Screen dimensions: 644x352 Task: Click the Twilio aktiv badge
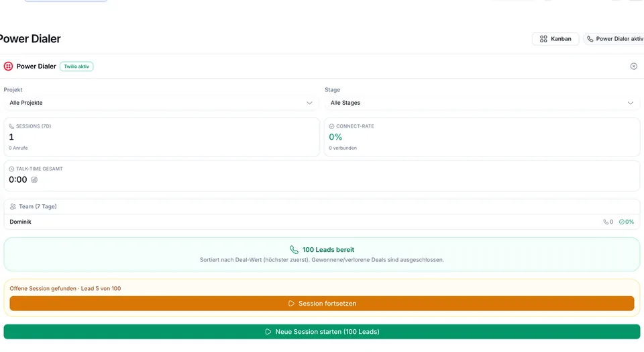[x=76, y=67]
